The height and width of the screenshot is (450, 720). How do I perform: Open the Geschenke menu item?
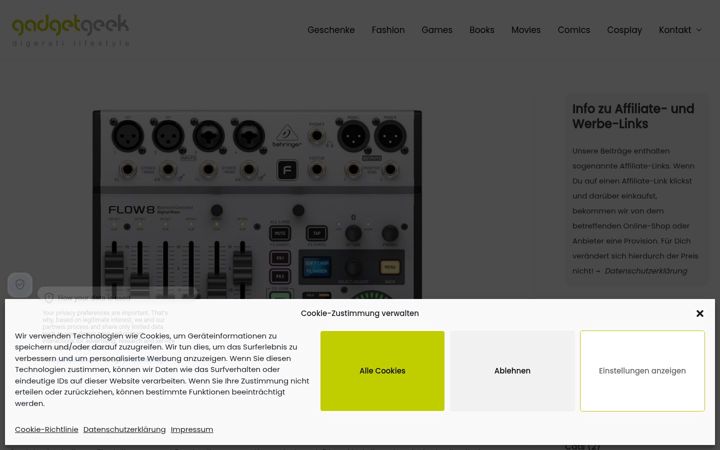point(331,30)
